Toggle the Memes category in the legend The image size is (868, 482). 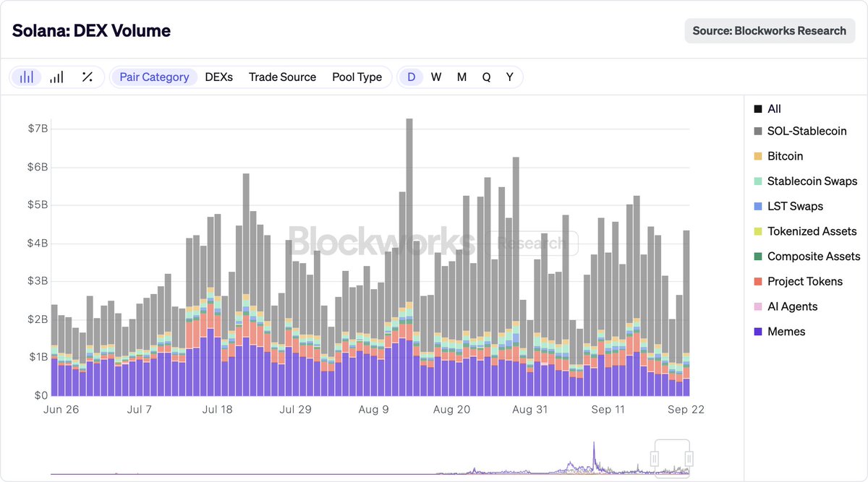pos(786,331)
